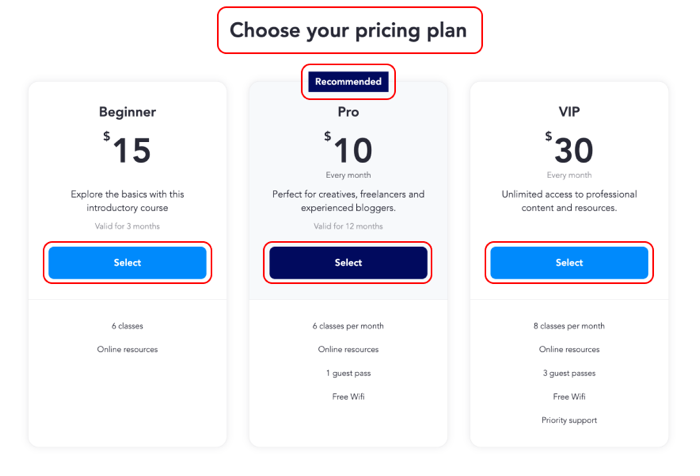Click the $30 price on VIP
The height and width of the screenshot is (476, 700).
pyautogui.click(x=569, y=148)
